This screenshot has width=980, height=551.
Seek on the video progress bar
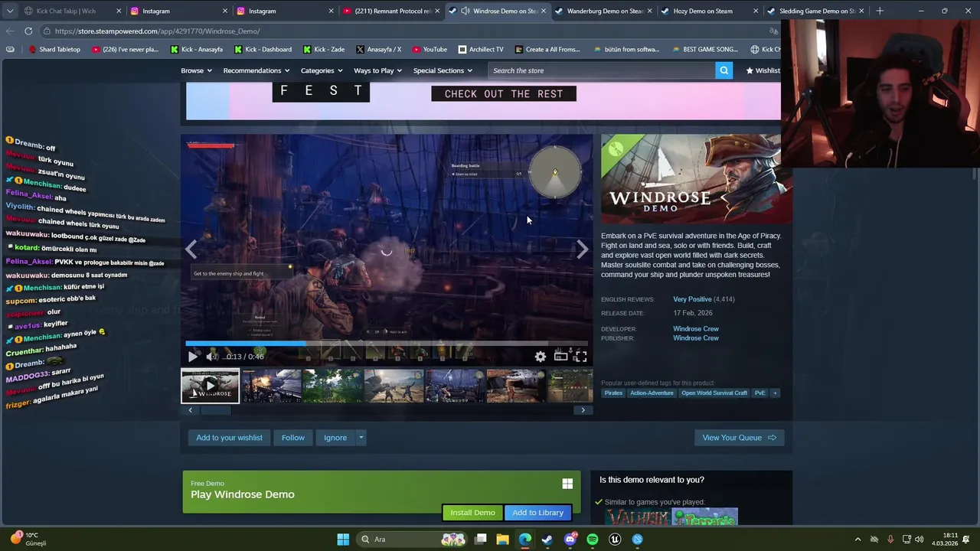tap(387, 344)
